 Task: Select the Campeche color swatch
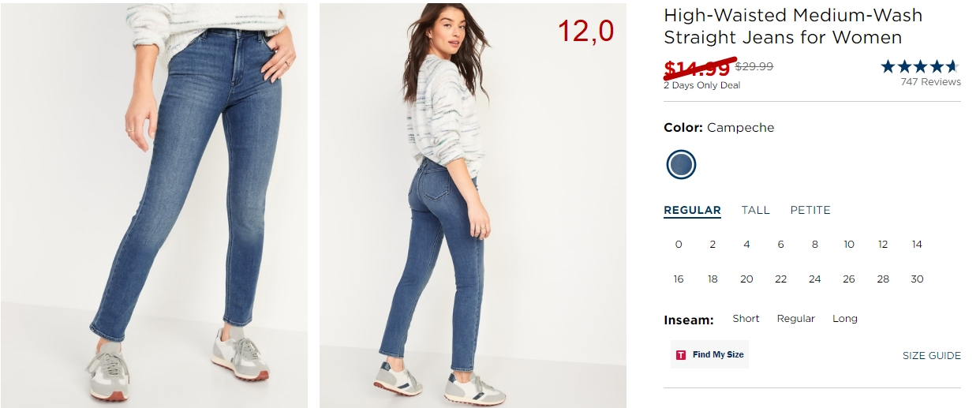click(681, 165)
